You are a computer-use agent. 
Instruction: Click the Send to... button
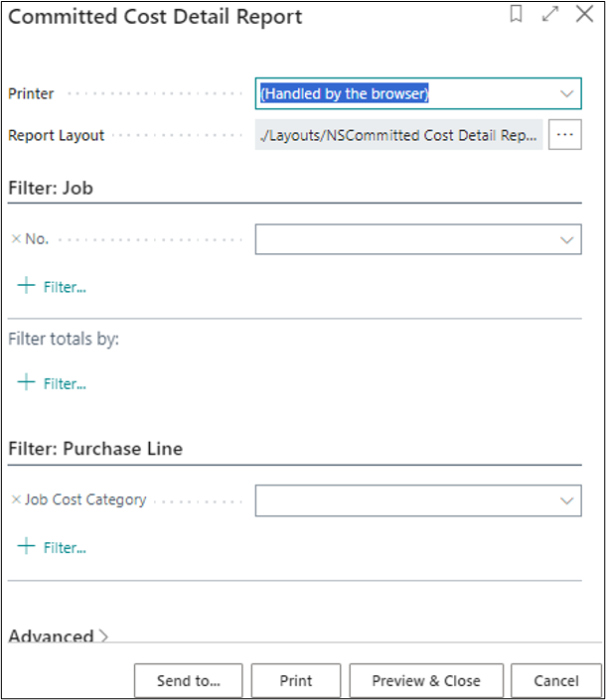pos(189,681)
